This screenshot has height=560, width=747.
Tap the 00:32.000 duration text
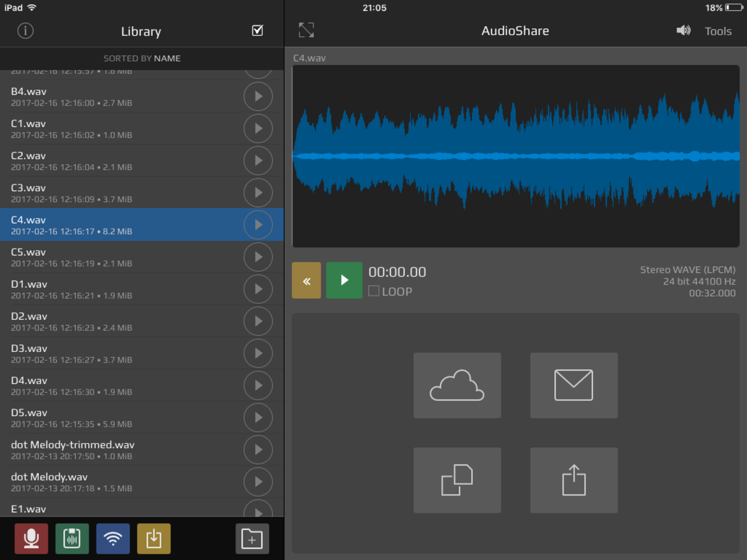pyautogui.click(x=713, y=293)
